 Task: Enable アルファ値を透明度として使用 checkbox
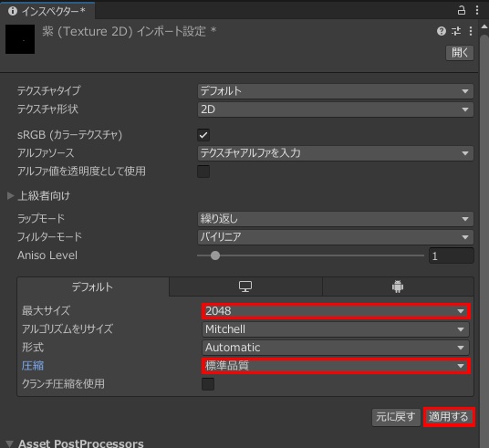pos(203,172)
